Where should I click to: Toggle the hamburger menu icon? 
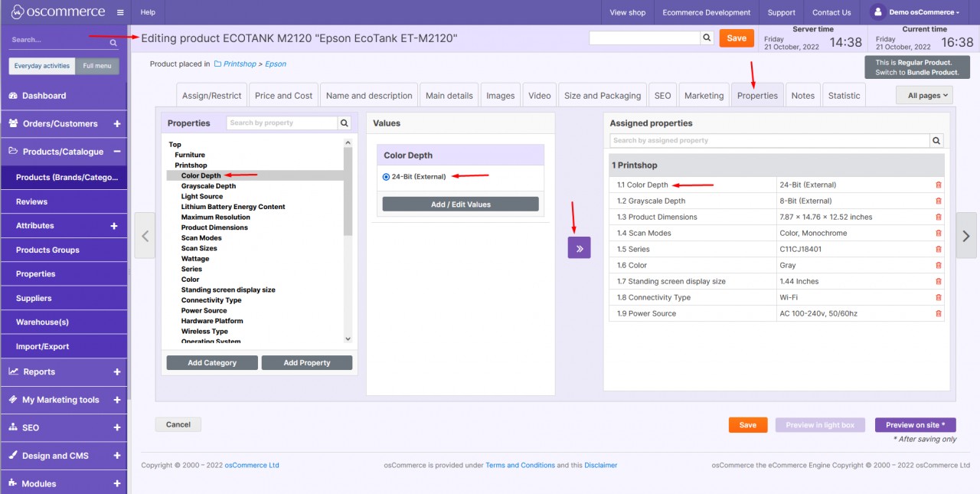pos(120,12)
